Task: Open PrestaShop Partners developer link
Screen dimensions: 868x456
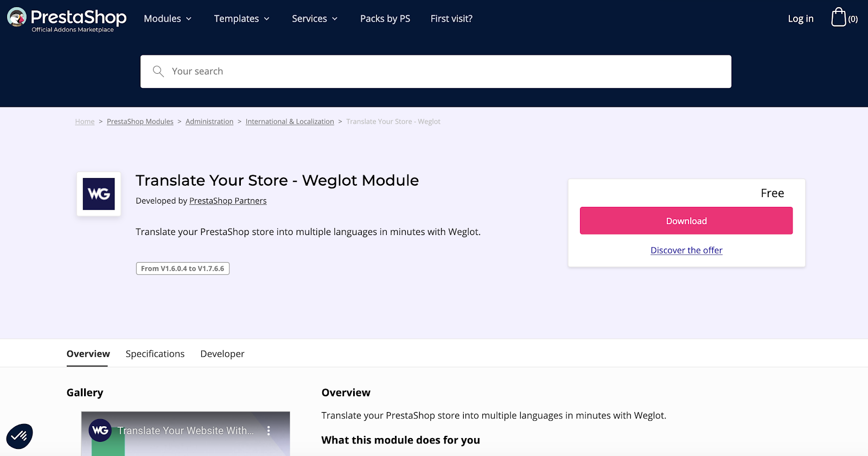Action: tap(228, 201)
